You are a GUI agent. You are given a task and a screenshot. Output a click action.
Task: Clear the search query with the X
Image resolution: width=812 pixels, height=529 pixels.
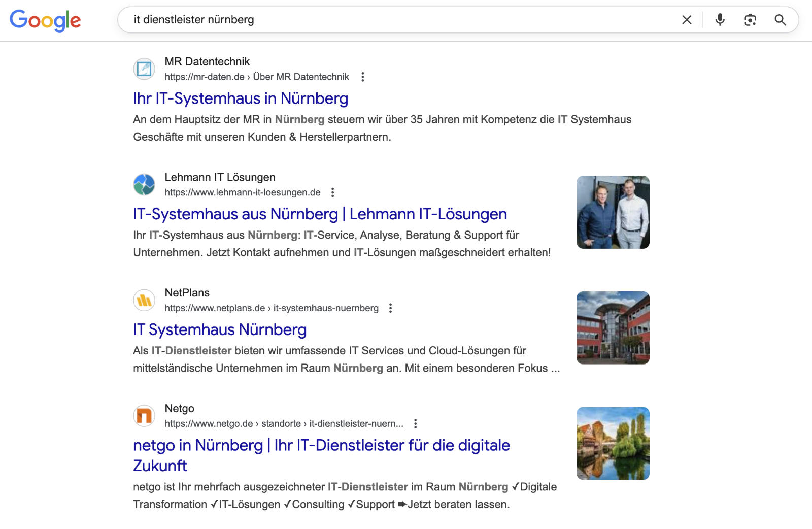[x=687, y=20]
